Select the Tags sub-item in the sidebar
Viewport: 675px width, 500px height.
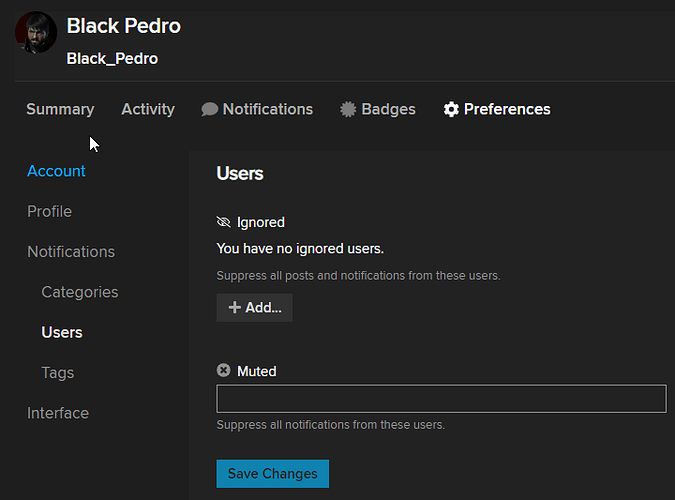click(58, 373)
